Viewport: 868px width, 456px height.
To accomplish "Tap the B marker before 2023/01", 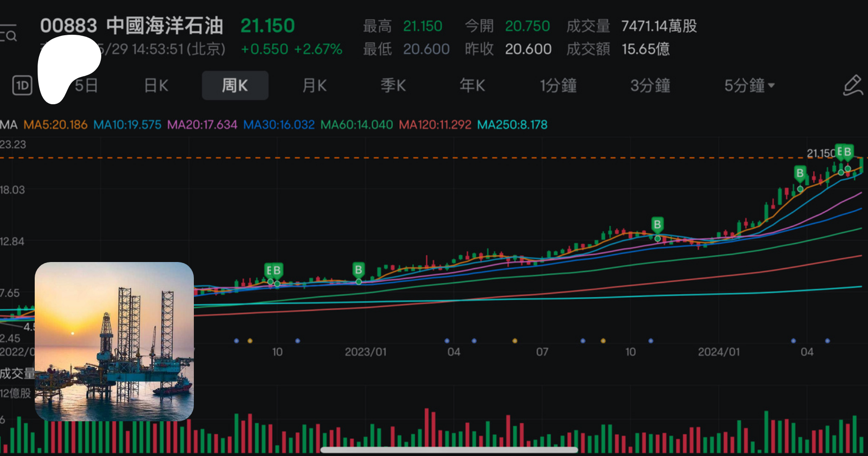I will pyautogui.click(x=358, y=269).
